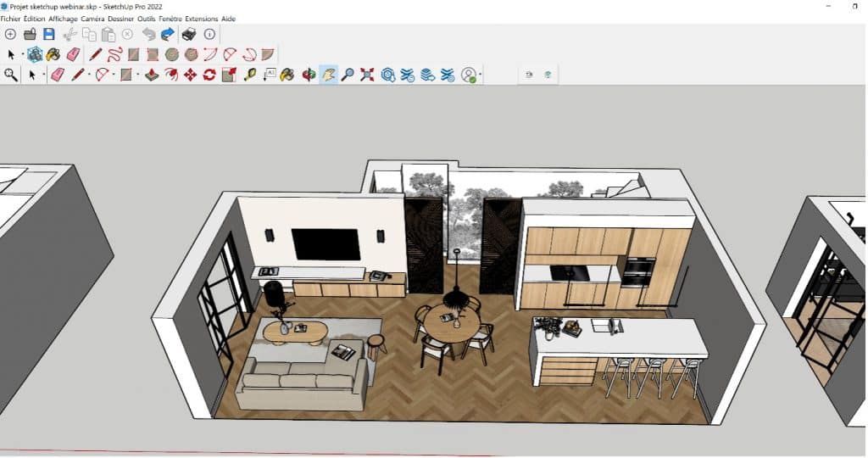Select the Circle tool
This screenshot has height=458, width=868.
pos(171,54)
